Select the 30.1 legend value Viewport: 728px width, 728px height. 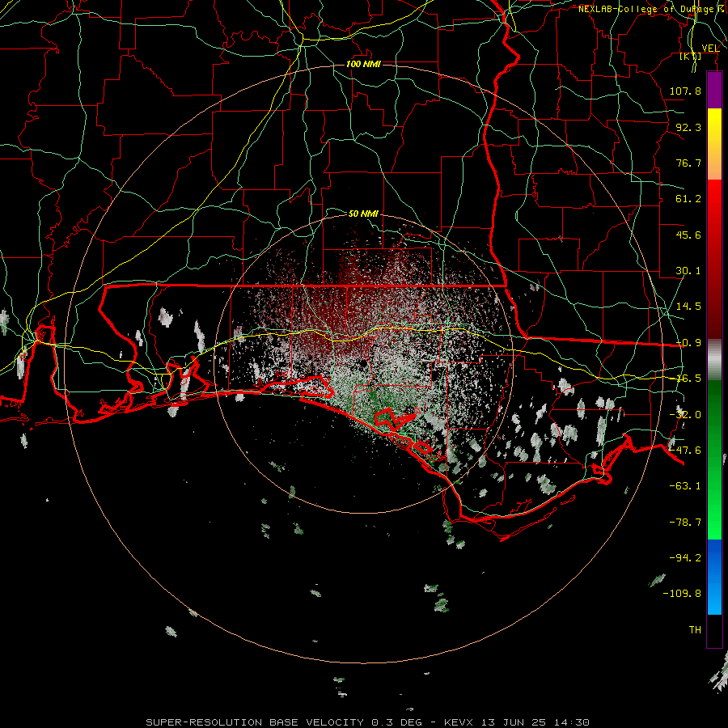pyautogui.click(x=688, y=271)
